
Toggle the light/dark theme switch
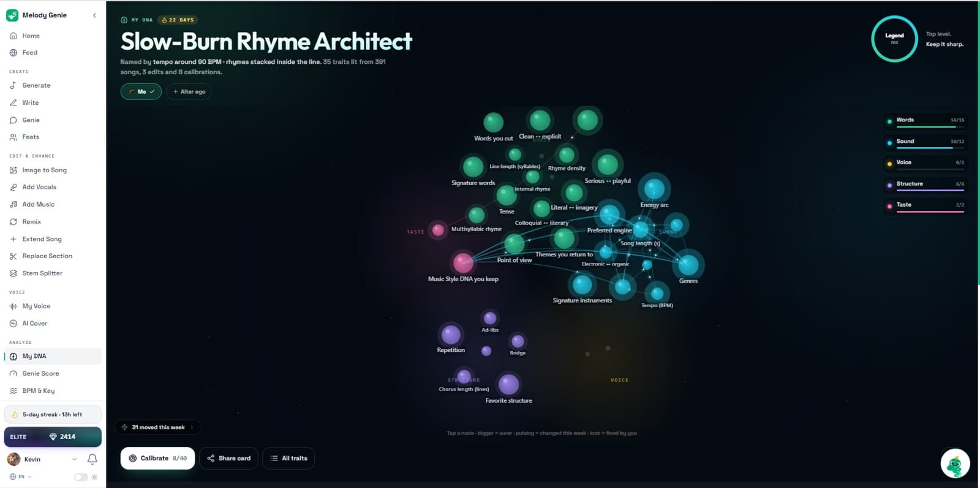click(81, 477)
